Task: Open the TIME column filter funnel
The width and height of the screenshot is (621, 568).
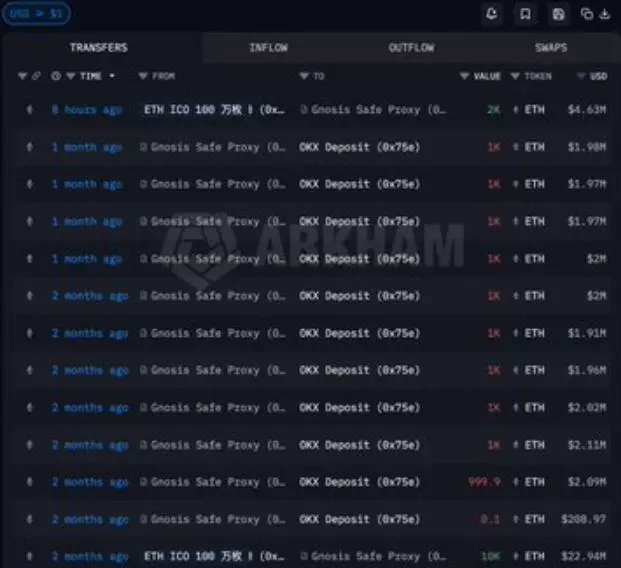Action: [71, 76]
